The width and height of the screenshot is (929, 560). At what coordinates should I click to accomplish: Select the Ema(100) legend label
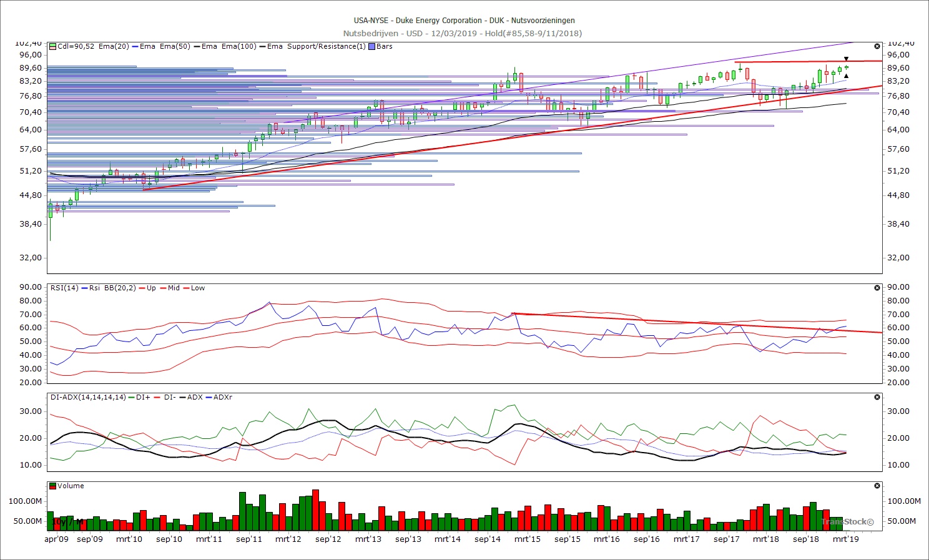239,46
